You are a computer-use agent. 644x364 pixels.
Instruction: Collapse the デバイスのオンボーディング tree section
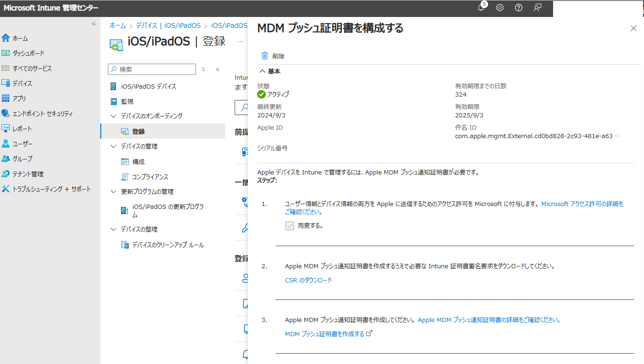113,116
